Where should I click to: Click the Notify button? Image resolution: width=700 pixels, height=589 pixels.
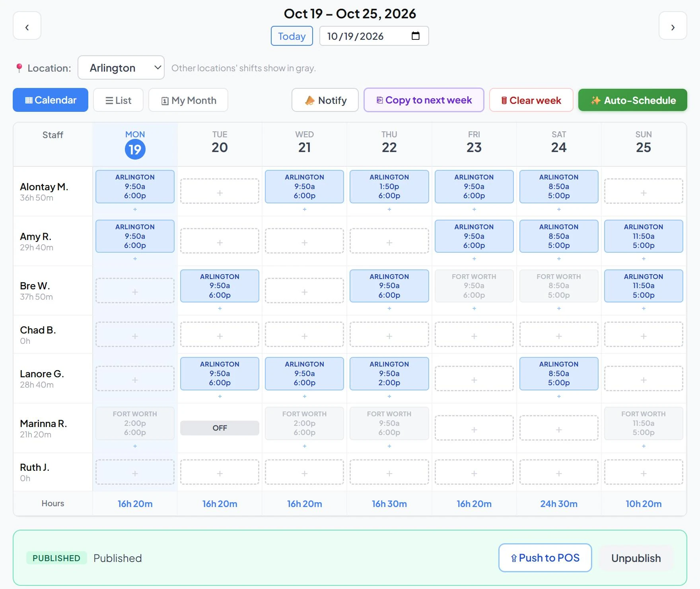pyautogui.click(x=325, y=100)
